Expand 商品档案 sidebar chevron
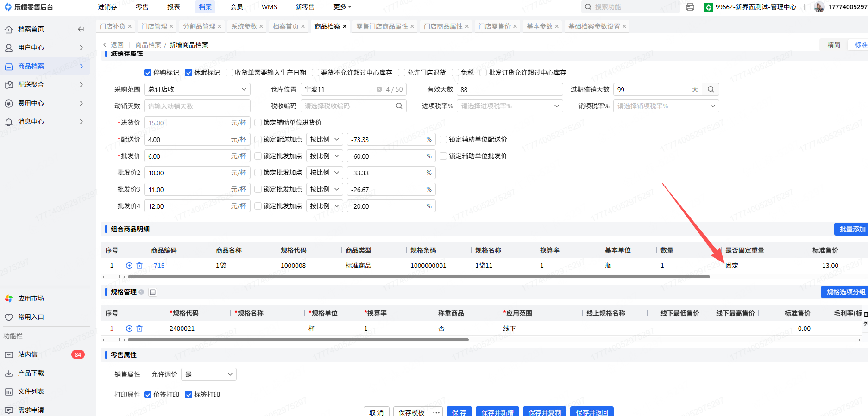Viewport: 868px width, 416px height. [x=82, y=66]
